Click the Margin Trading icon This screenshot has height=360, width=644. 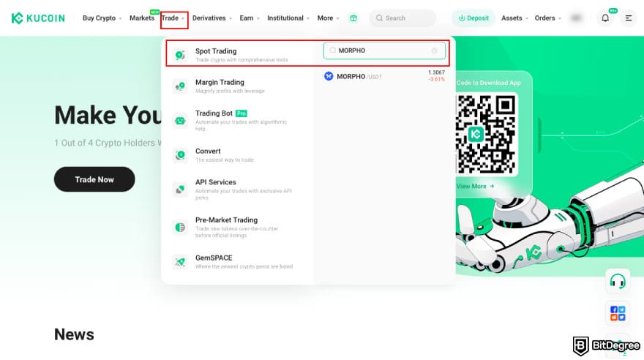click(180, 86)
